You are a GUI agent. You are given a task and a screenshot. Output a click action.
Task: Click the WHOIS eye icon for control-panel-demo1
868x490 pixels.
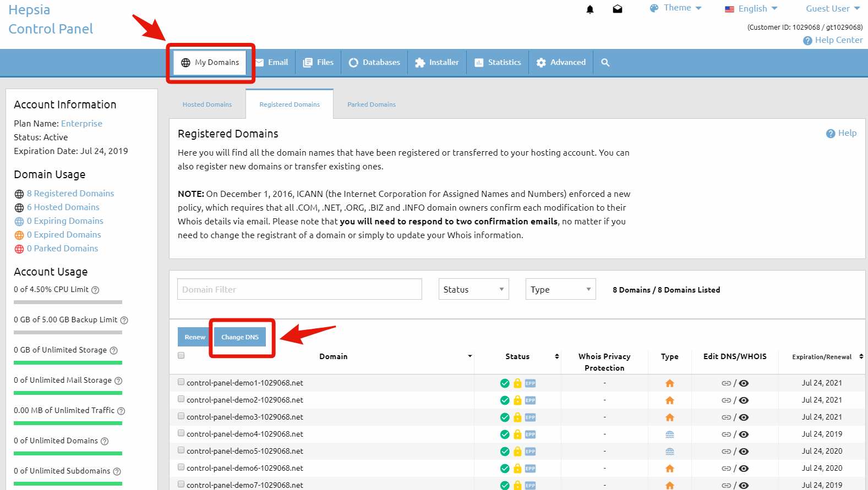coord(744,383)
